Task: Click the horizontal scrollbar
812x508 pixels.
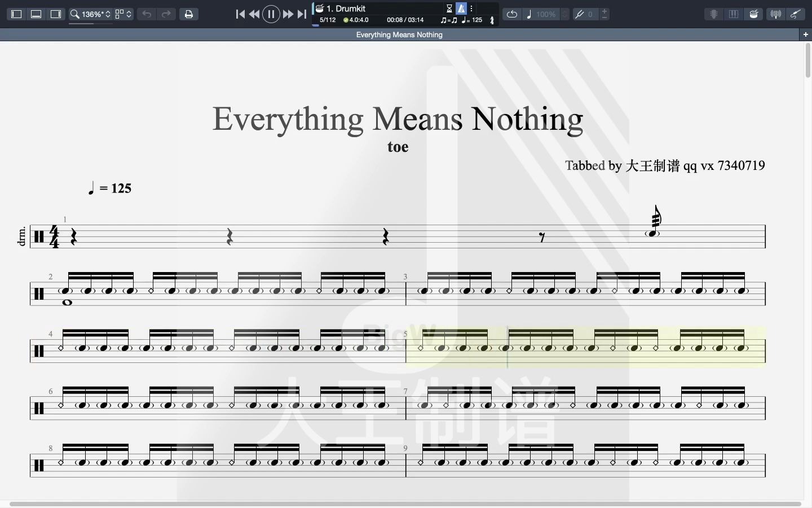Action: (x=405, y=503)
